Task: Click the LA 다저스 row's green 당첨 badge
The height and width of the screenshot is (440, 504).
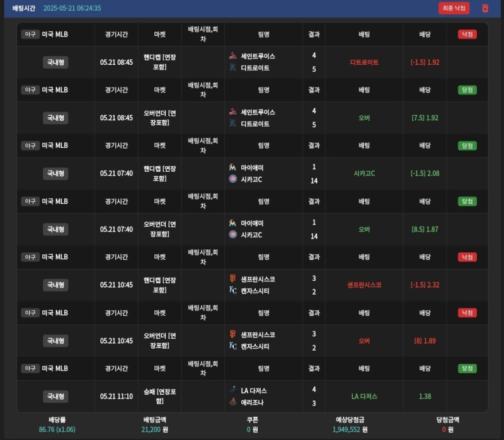Action: click(467, 368)
